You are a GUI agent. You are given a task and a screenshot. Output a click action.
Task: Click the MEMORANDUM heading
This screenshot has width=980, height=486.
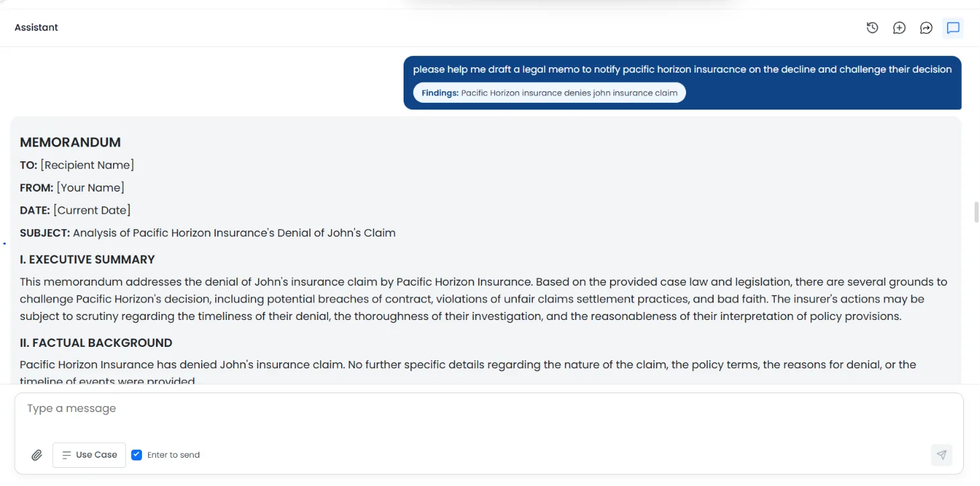click(x=71, y=143)
